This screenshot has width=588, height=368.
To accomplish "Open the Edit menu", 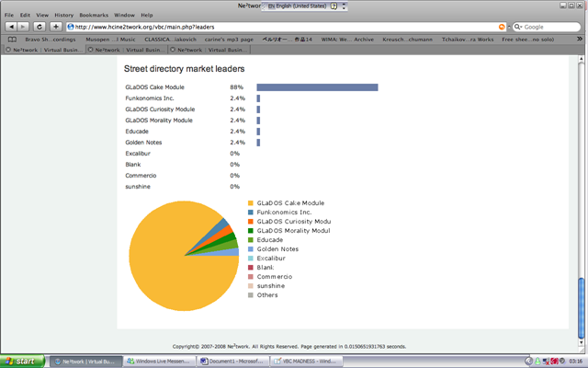I will coord(25,15).
